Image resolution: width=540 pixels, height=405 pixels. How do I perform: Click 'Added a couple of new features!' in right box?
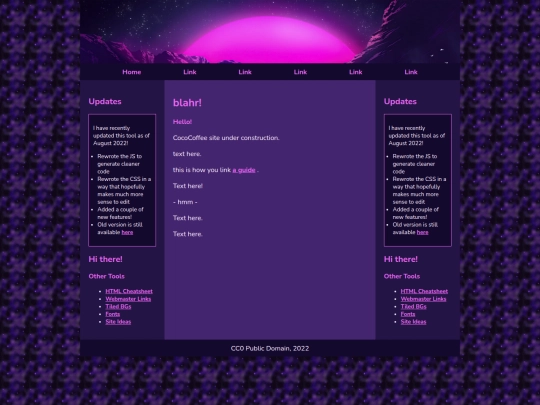[x=416, y=214]
